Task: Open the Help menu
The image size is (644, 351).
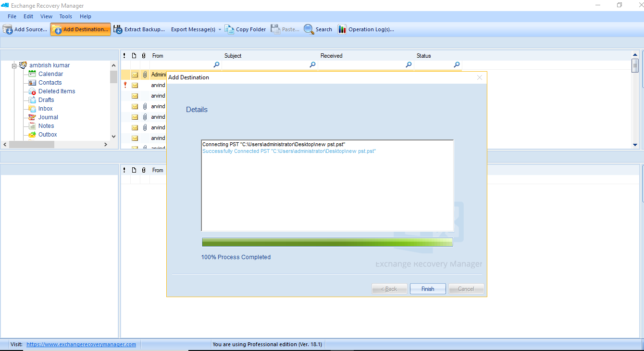Action: coord(86,16)
